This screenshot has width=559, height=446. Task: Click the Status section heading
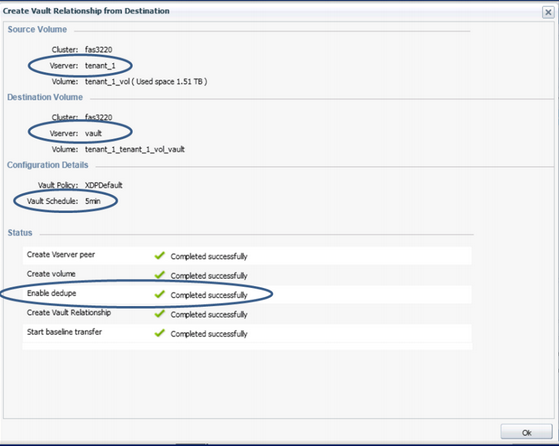20,232
